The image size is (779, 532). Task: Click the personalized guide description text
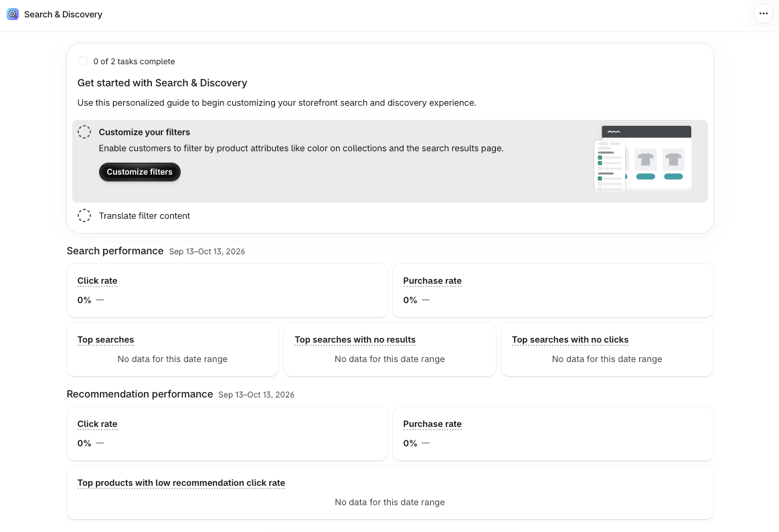pos(276,103)
